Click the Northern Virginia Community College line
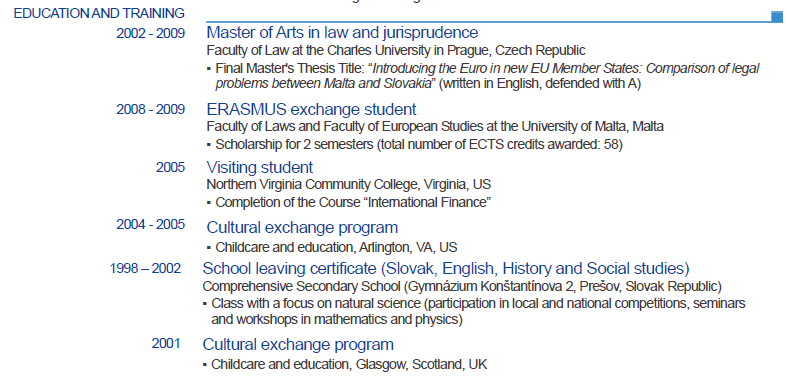 [x=349, y=184]
